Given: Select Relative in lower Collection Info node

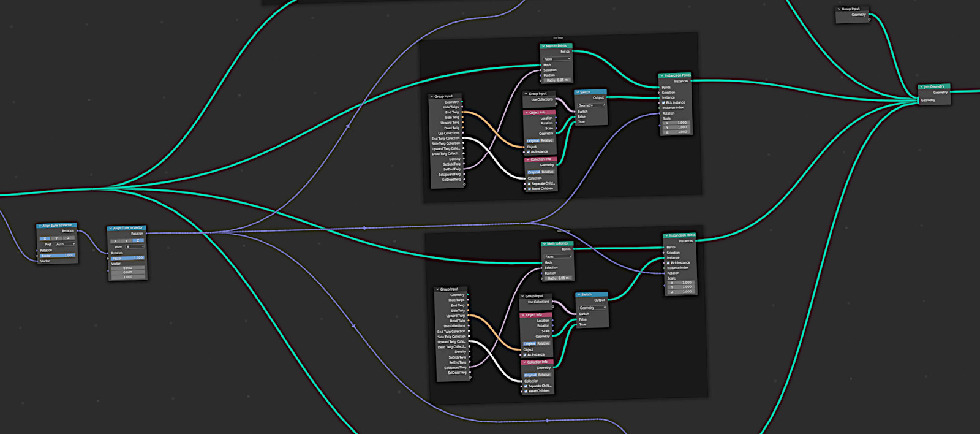Looking at the screenshot, I should pyautogui.click(x=544, y=375).
